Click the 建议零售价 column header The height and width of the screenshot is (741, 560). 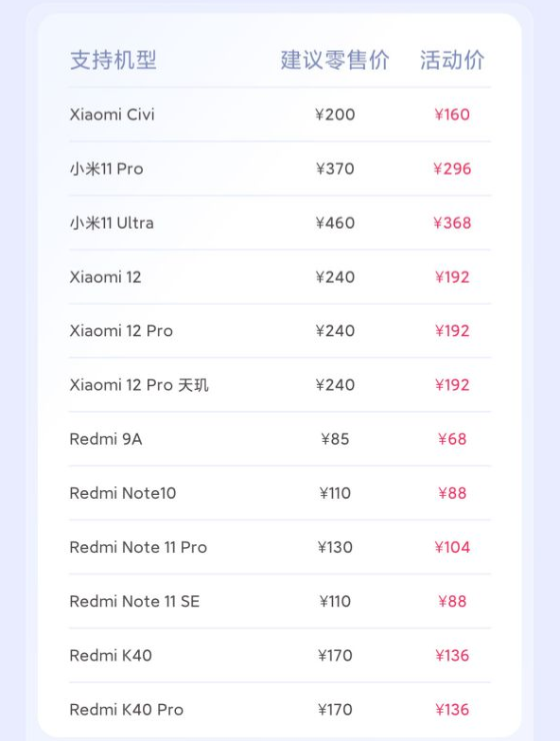point(335,60)
